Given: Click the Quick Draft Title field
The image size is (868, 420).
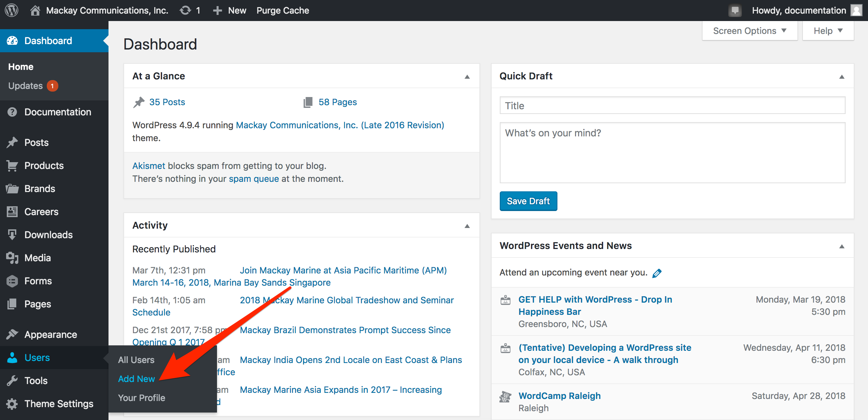Looking at the screenshot, I should pyautogui.click(x=672, y=106).
